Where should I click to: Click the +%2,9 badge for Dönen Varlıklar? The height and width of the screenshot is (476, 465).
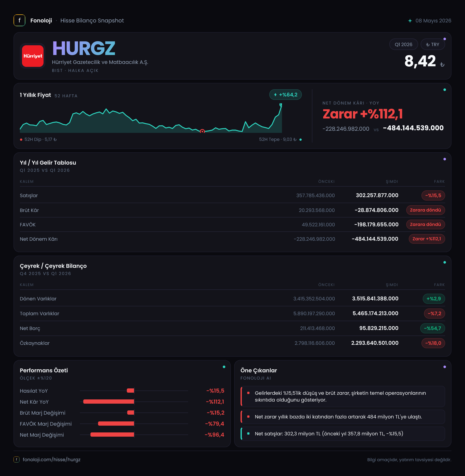coord(434,299)
